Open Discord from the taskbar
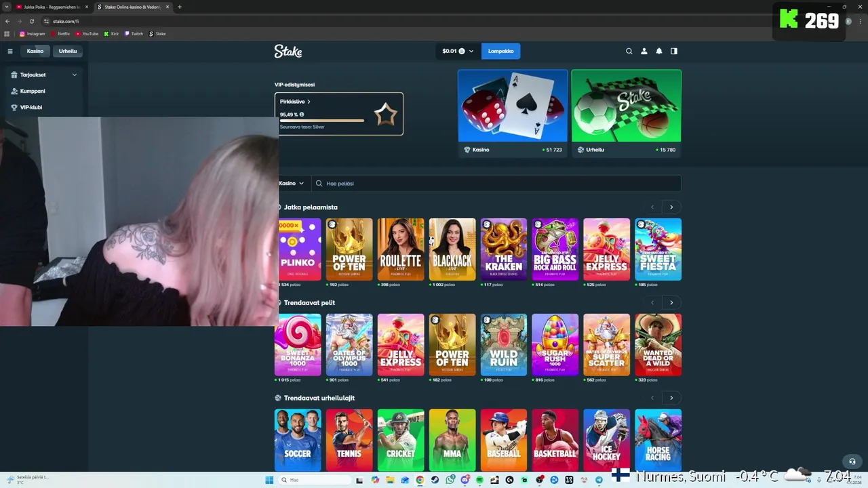Viewport: 868px width, 488px height. tap(465, 480)
